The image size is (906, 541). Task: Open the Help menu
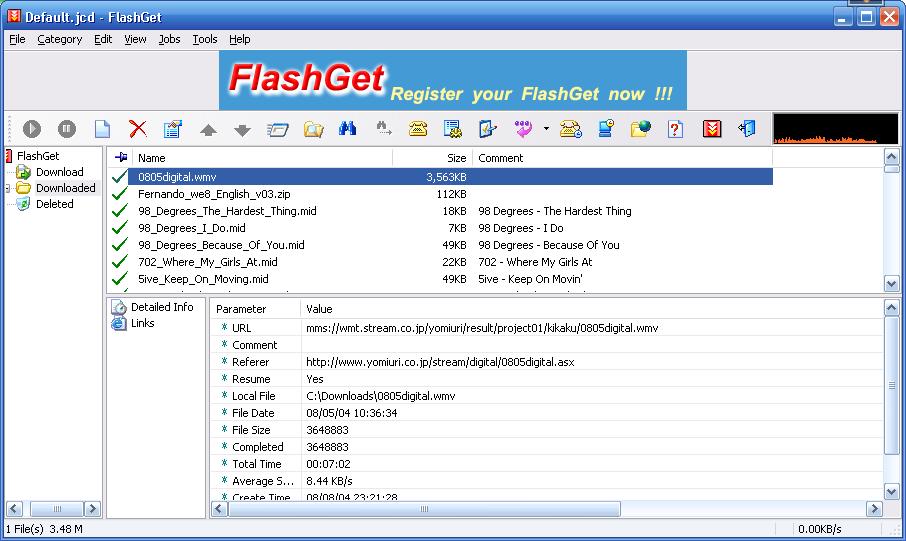(240, 39)
